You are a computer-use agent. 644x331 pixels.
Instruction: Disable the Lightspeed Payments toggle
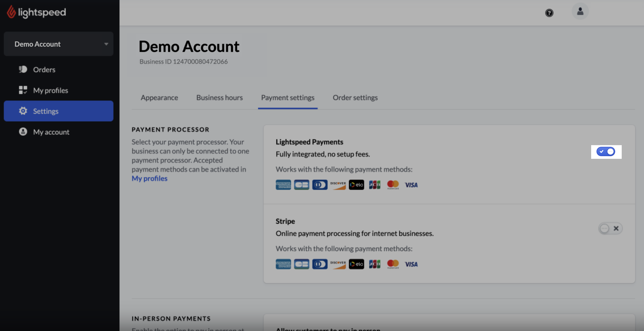[x=606, y=152]
